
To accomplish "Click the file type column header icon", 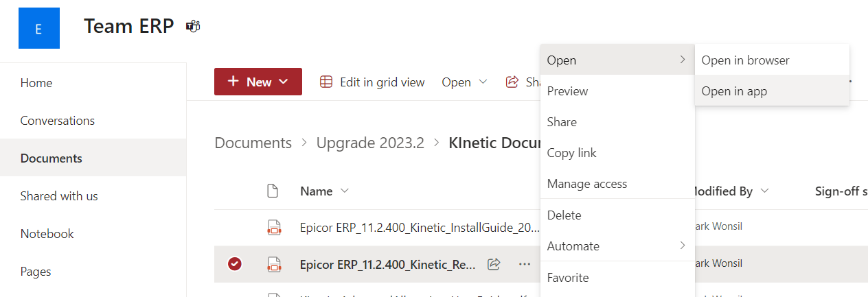I will [273, 191].
